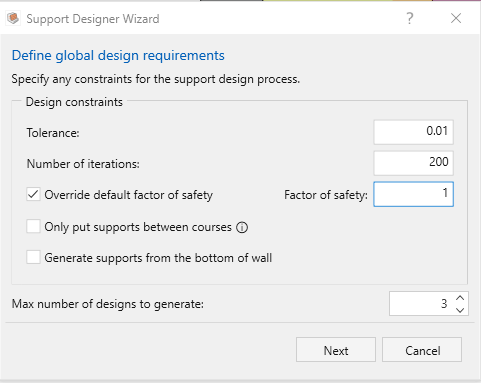This screenshot has height=383, width=481.
Task: Click the 'Tolerance:' label
Action: [53, 133]
